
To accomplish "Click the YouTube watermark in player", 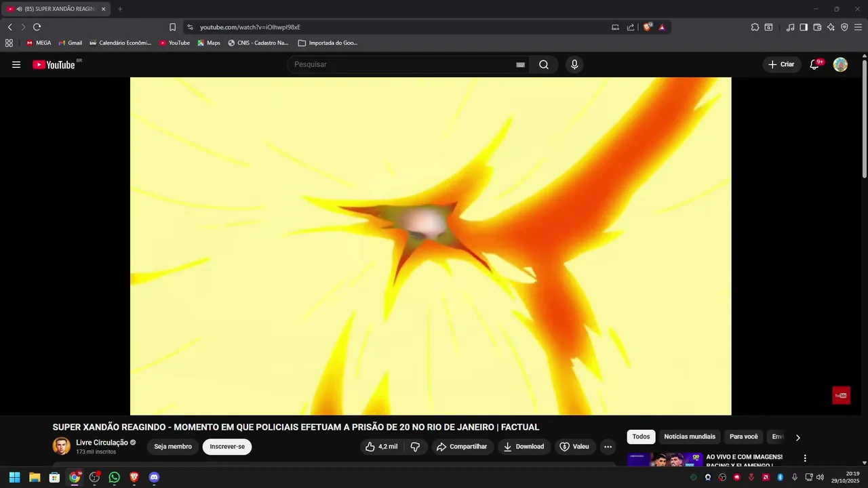I will (841, 395).
